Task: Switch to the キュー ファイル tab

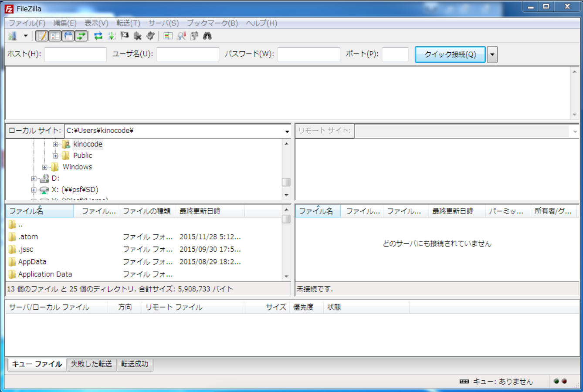Action: [x=37, y=364]
